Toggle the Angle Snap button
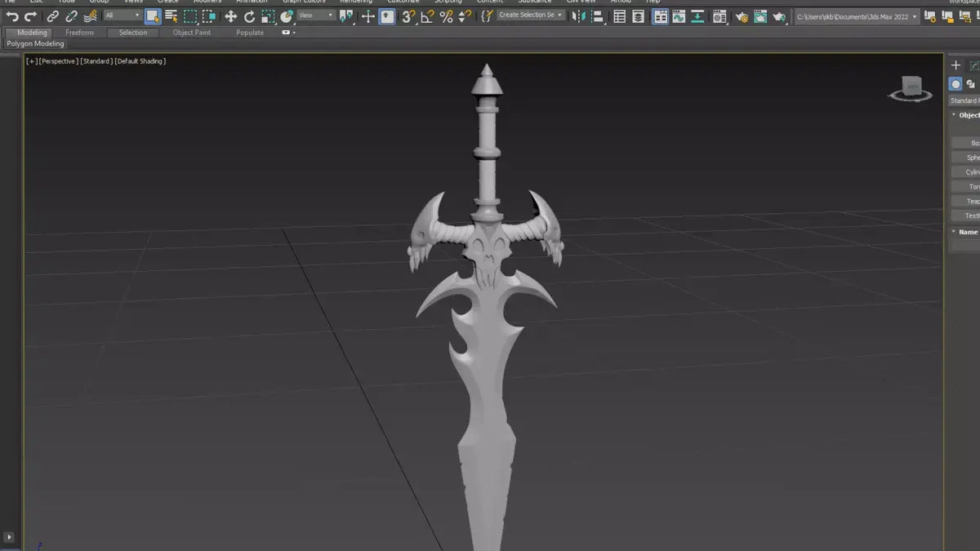The height and width of the screenshot is (551, 980). (427, 16)
